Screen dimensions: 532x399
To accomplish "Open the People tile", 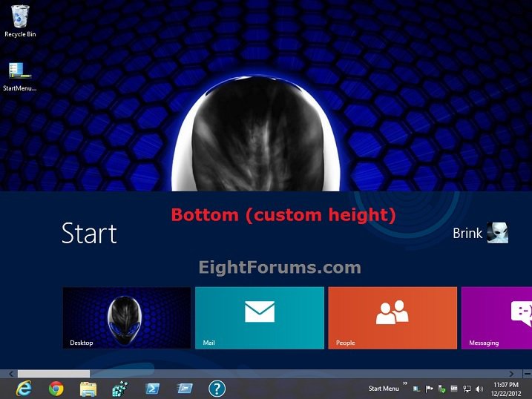I will pos(393,318).
